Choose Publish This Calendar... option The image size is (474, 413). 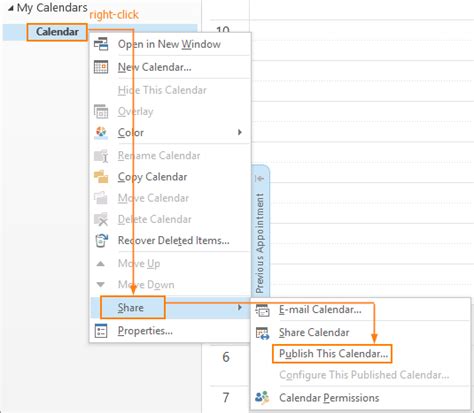pyautogui.click(x=332, y=354)
